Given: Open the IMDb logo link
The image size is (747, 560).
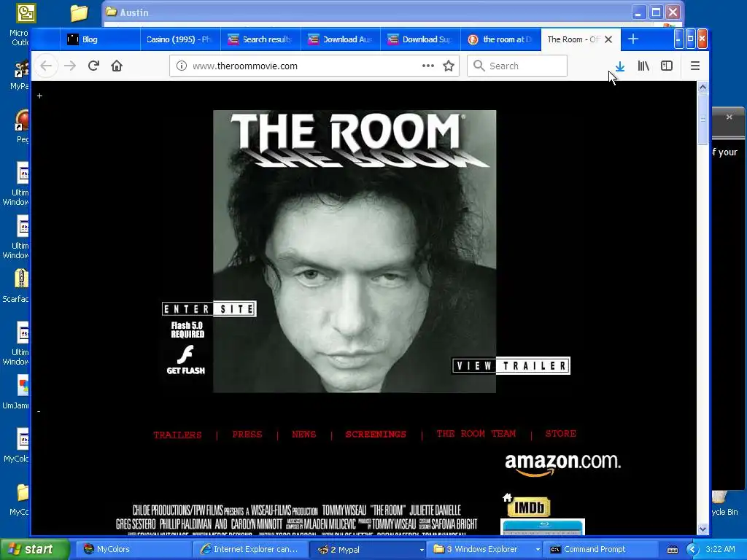Looking at the screenshot, I should 529,507.
